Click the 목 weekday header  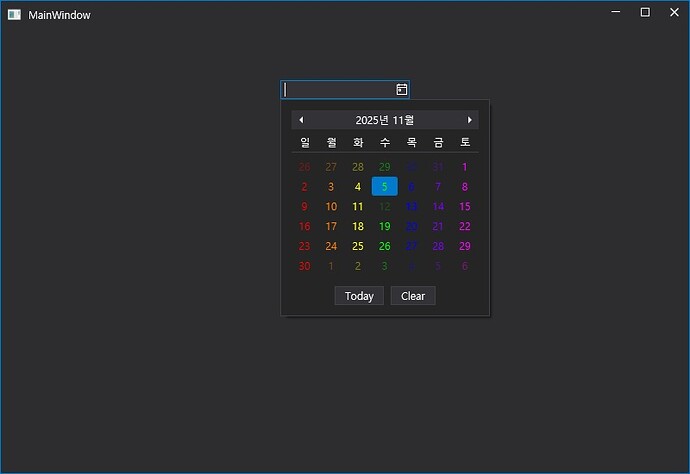[x=411, y=142]
